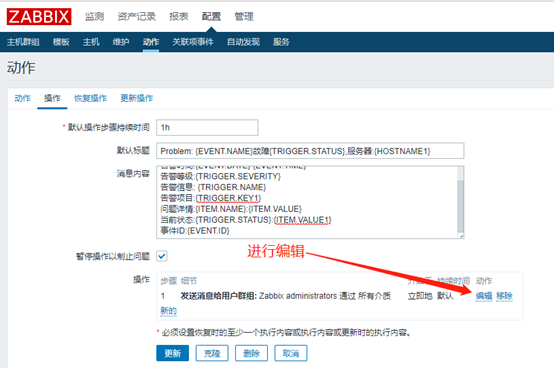The width and height of the screenshot is (554, 368).
Task: Focus the 默认操作步骤持续时间 field
Action: [207, 127]
